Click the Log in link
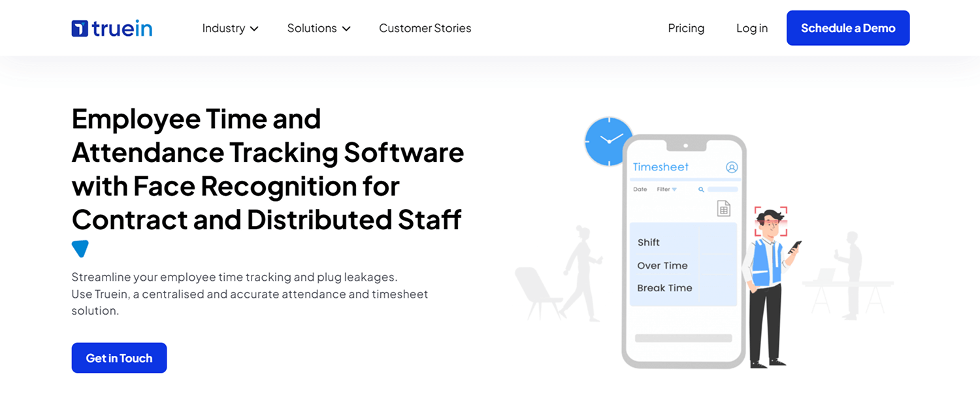The image size is (980, 399). point(752,28)
